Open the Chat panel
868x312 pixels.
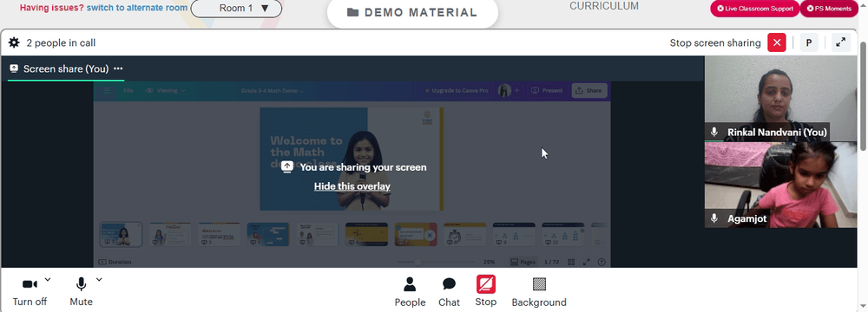(449, 292)
